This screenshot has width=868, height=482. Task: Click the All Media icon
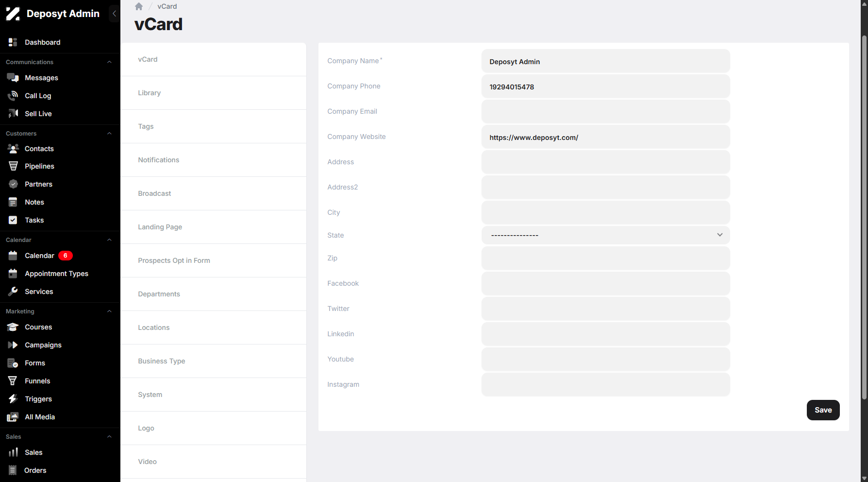(13, 417)
